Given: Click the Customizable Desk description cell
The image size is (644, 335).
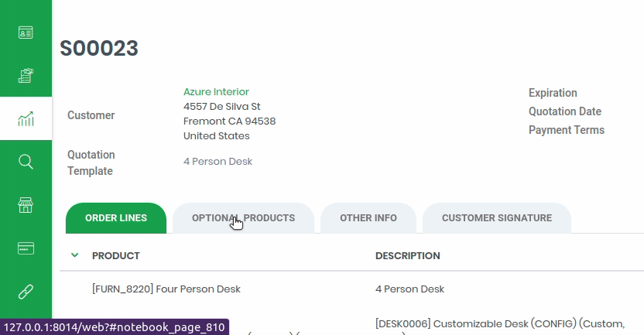Looking at the screenshot, I should click(x=500, y=324).
